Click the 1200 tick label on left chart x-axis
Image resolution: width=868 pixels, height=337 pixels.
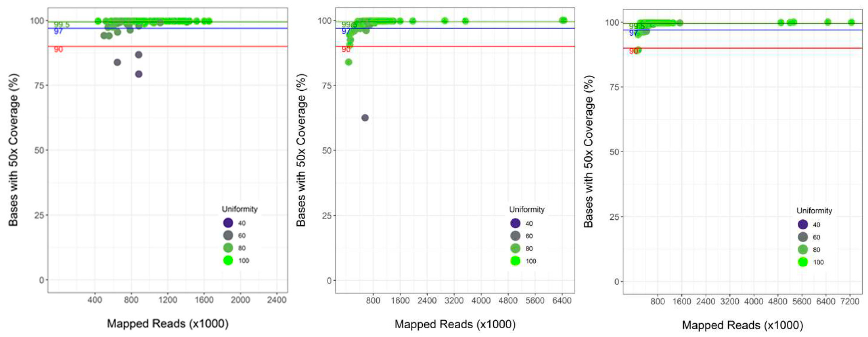coord(168,300)
